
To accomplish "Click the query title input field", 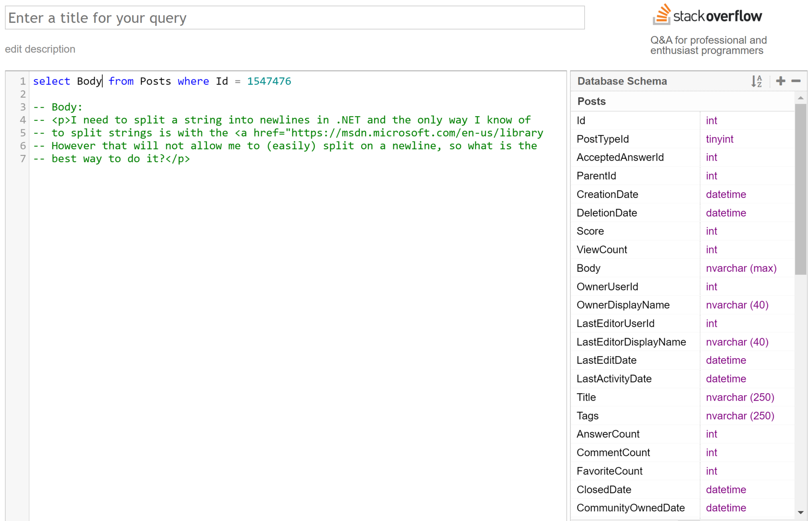I will click(x=294, y=18).
